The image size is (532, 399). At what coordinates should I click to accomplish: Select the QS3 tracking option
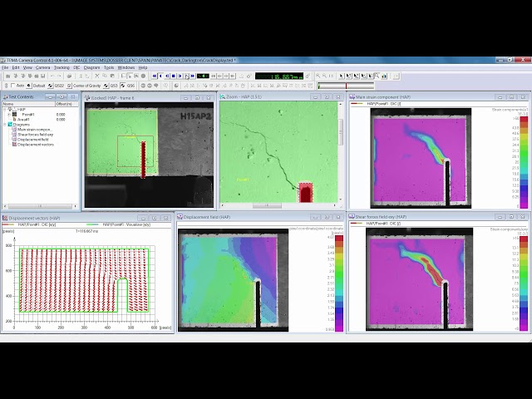(x=111, y=86)
